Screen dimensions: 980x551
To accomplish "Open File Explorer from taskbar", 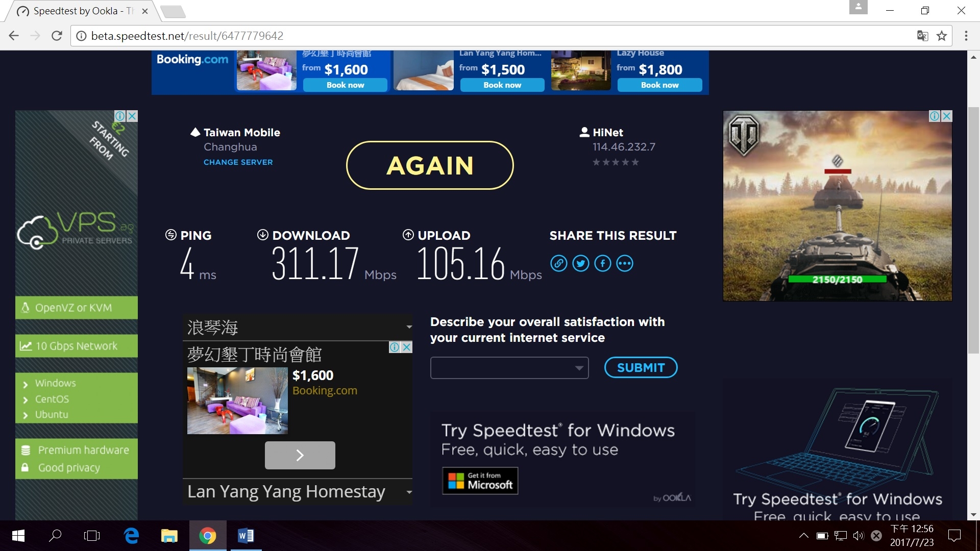I will tap(169, 536).
